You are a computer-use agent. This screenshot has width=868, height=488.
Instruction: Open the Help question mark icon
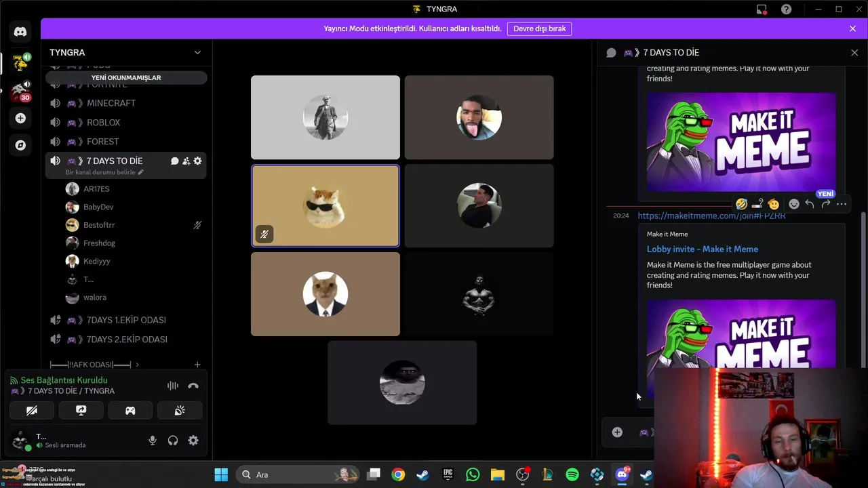click(x=786, y=9)
